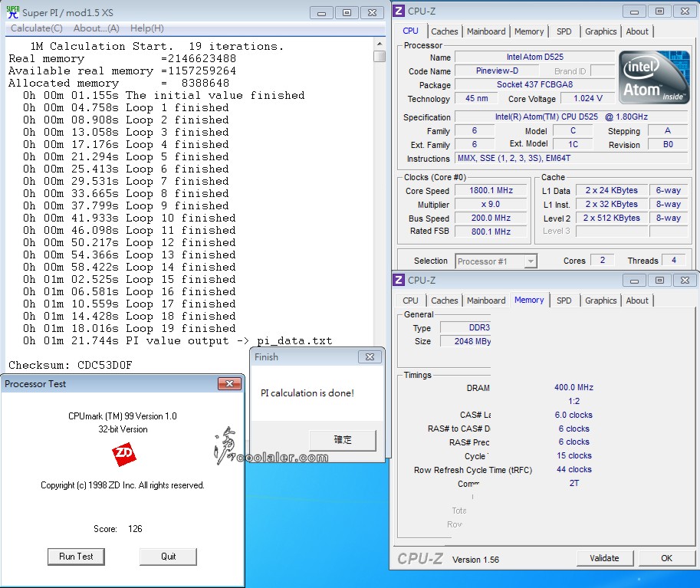The width and height of the screenshot is (700, 588).
Task: Switch to Mainboard tab in top CPU-Z window
Action: tap(486, 31)
